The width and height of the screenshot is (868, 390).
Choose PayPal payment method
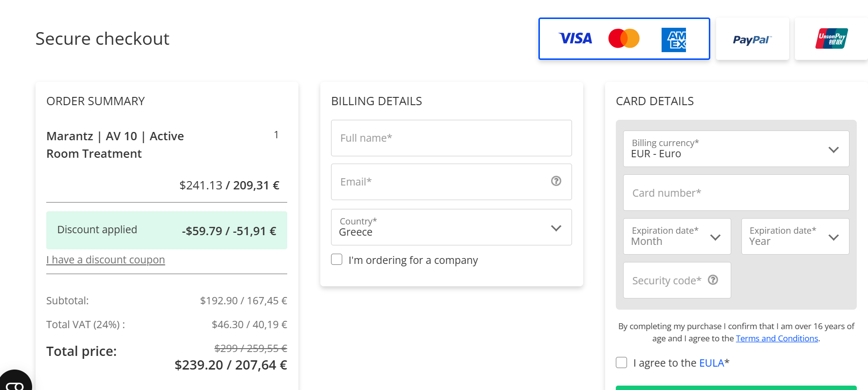point(752,39)
